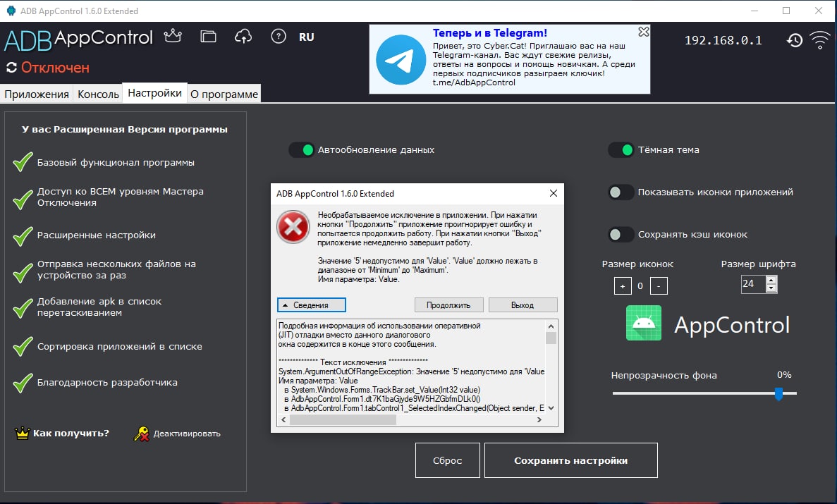Click the details horizontal scroll right arrow
The image size is (837, 504).
539,420
